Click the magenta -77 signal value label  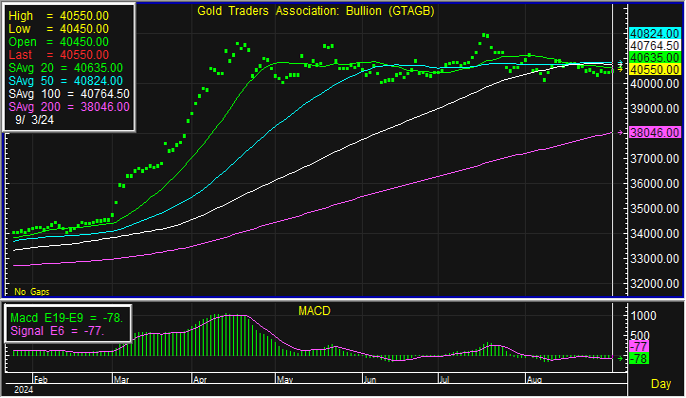639,347
